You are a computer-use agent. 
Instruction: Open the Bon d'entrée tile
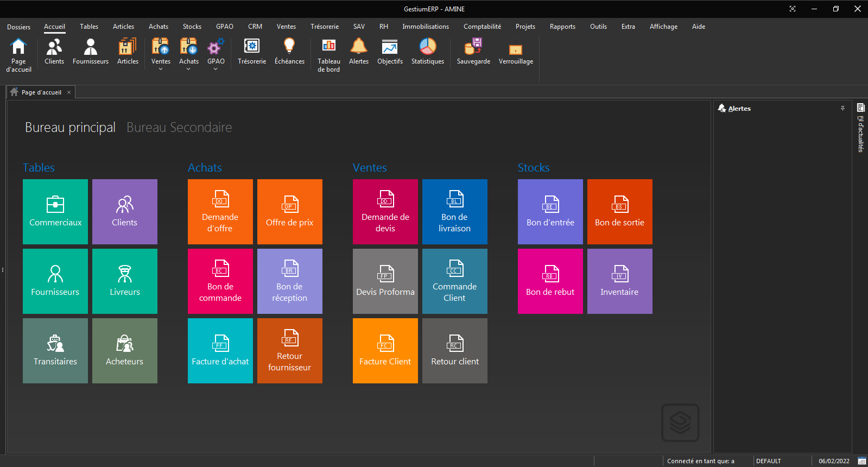550,212
